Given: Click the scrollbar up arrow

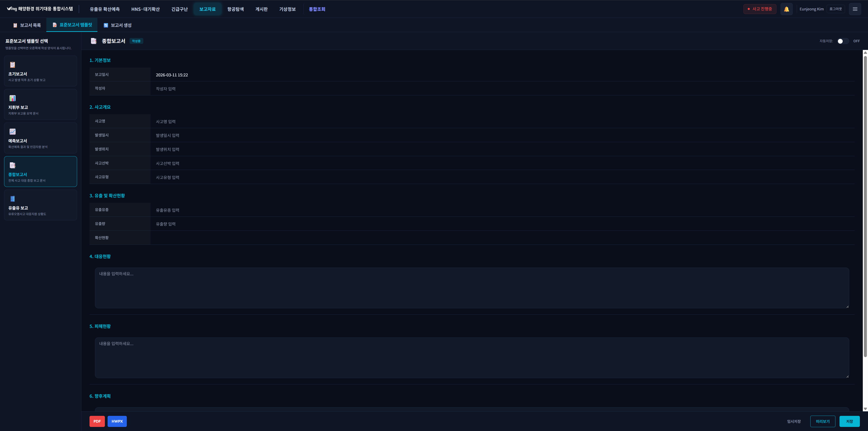Looking at the screenshot, I should pos(865,53).
